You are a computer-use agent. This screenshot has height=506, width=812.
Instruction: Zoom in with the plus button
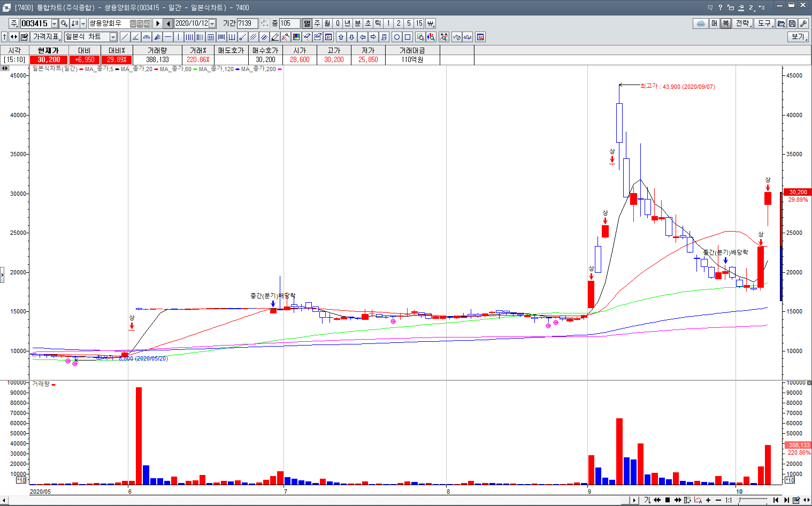[x=708, y=500]
